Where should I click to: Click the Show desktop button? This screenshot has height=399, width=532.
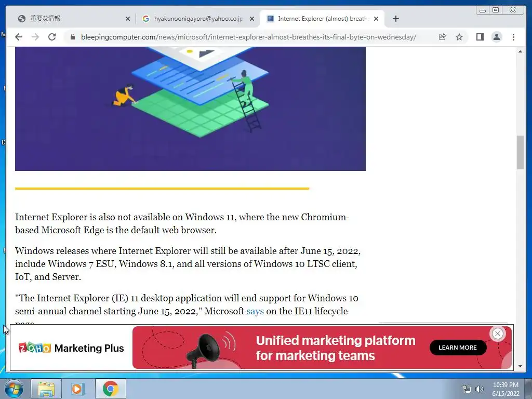528,389
